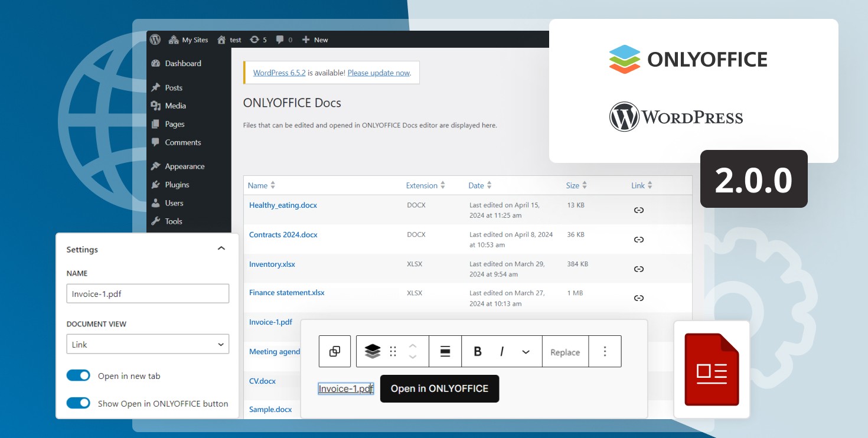868x438 pixels.
Task: Click the WordPress logo in admin bar
Action: 155,40
